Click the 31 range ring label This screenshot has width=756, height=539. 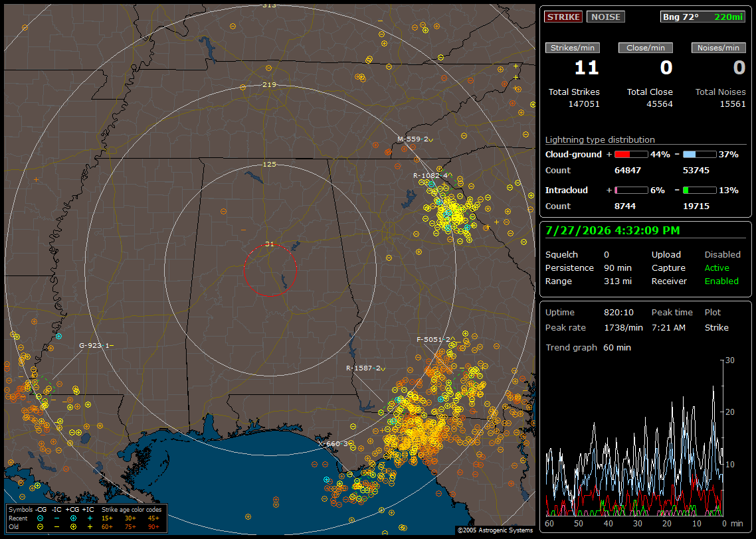point(270,244)
